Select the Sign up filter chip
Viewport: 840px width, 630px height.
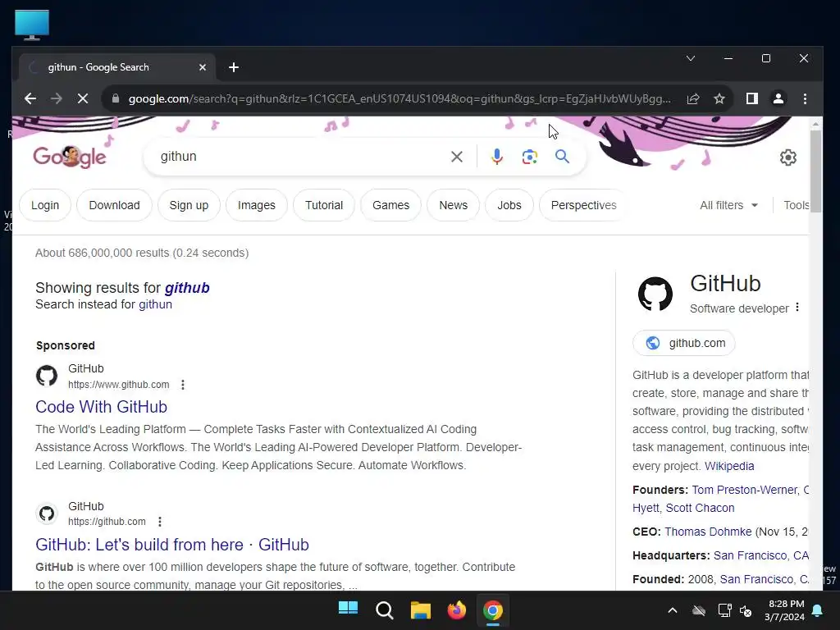[189, 205]
